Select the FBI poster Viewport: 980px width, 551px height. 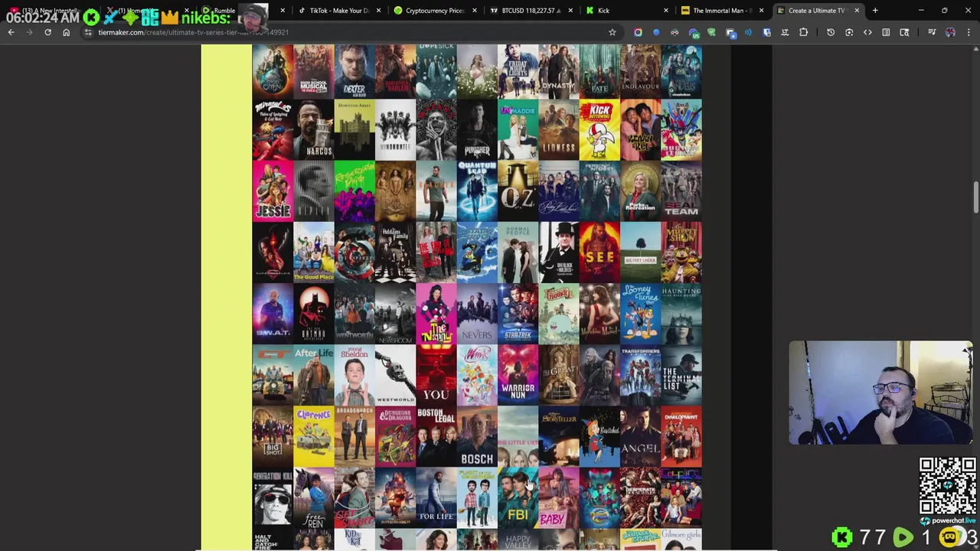(x=518, y=497)
